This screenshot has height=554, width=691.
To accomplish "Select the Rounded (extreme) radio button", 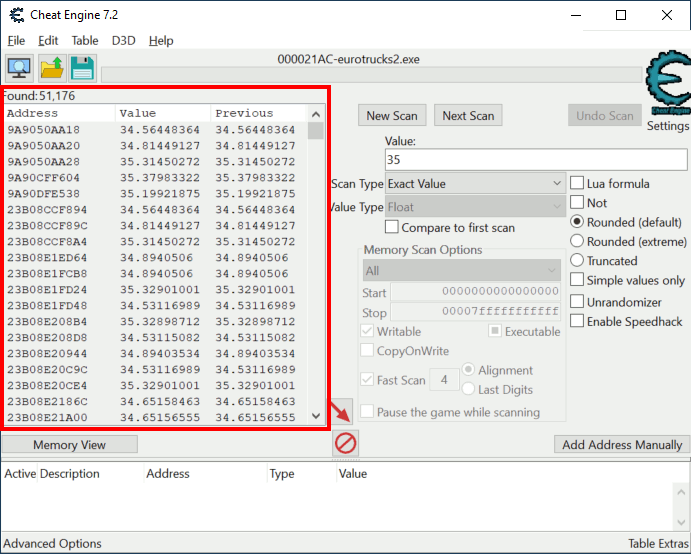I will point(577,241).
